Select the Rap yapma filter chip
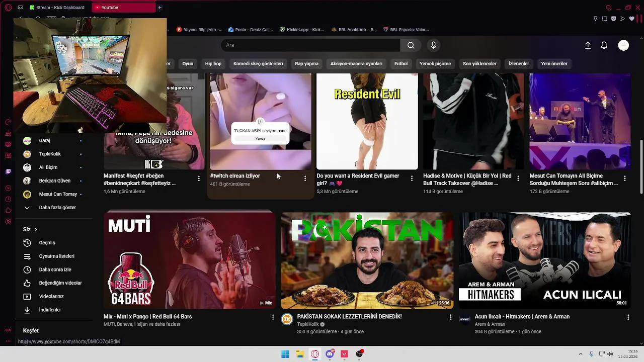Viewport: 644px width, 362px height. click(306, 64)
